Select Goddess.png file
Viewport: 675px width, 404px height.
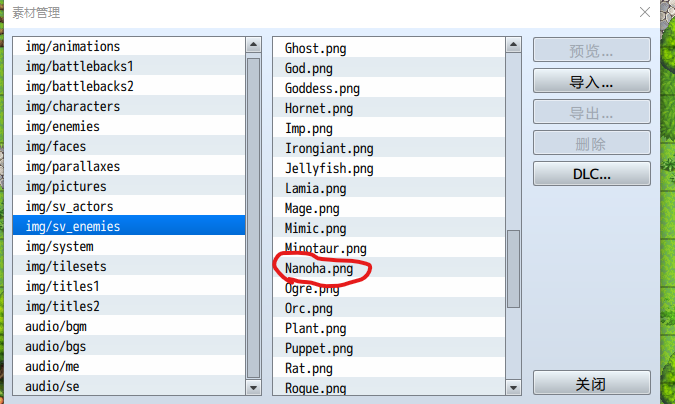pyautogui.click(x=389, y=88)
